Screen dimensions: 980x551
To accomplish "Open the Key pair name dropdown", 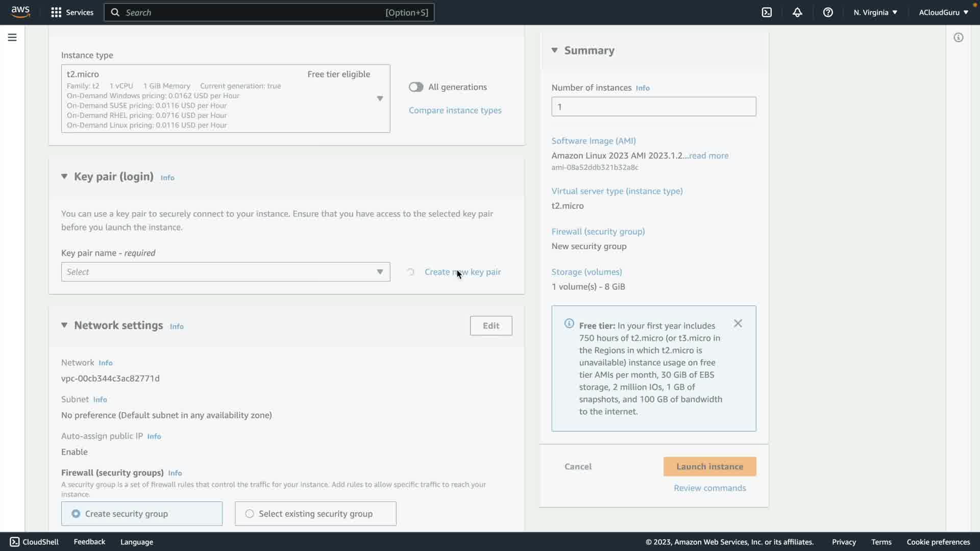I will click(x=225, y=272).
